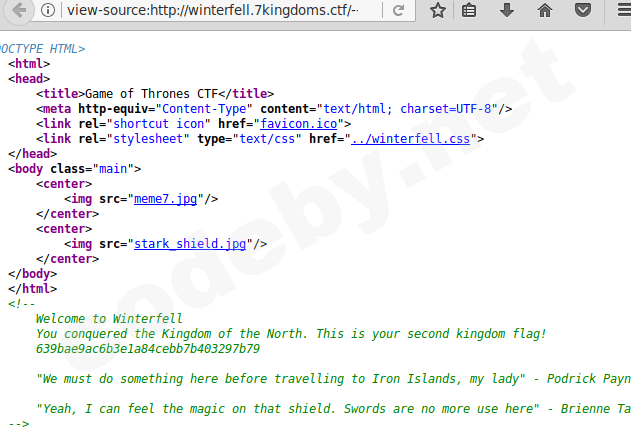Bookmark this page with the star icon

438,10
